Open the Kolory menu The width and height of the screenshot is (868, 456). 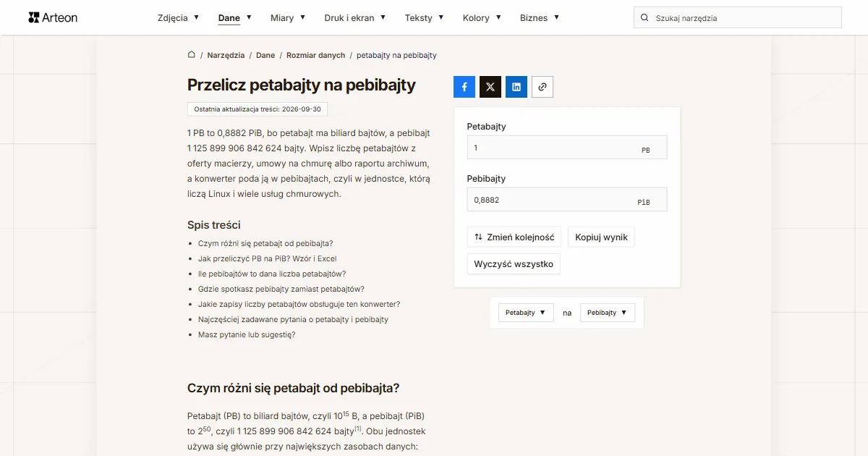482,17
